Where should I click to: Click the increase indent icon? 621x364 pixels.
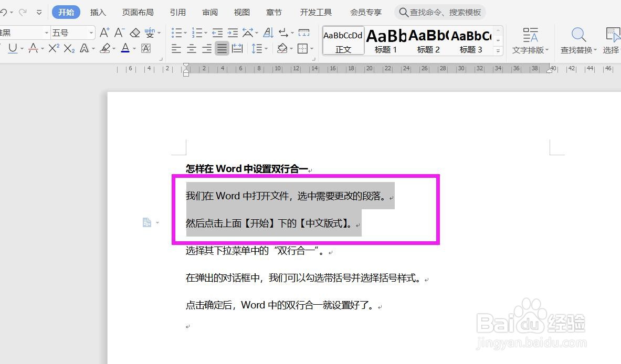pyautogui.click(x=233, y=33)
